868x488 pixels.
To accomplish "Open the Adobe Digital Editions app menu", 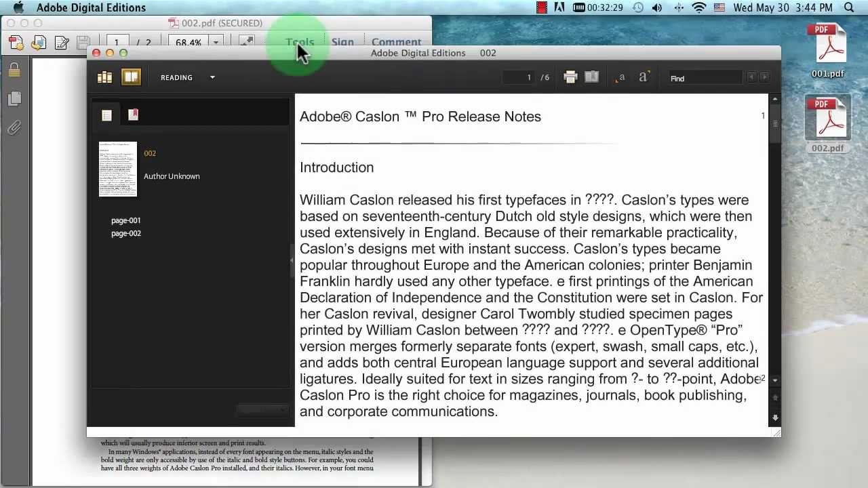I will click(x=91, y=7).
